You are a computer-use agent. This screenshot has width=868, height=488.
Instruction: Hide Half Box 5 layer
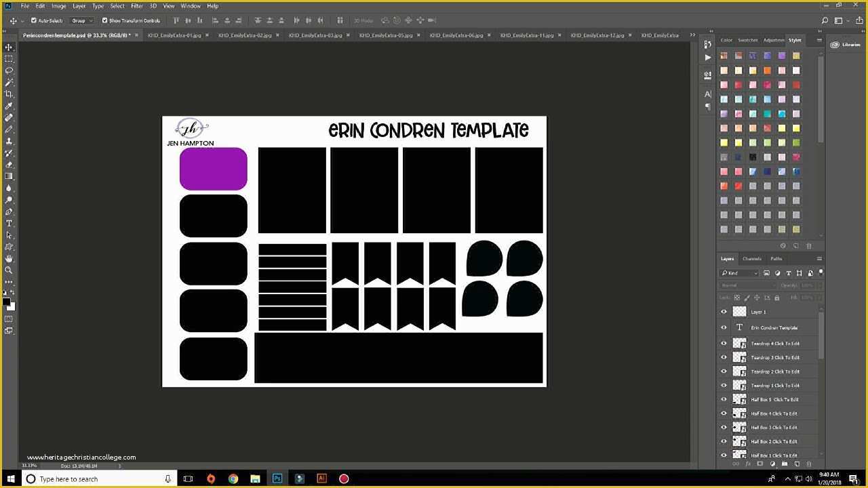coord(724,399)
